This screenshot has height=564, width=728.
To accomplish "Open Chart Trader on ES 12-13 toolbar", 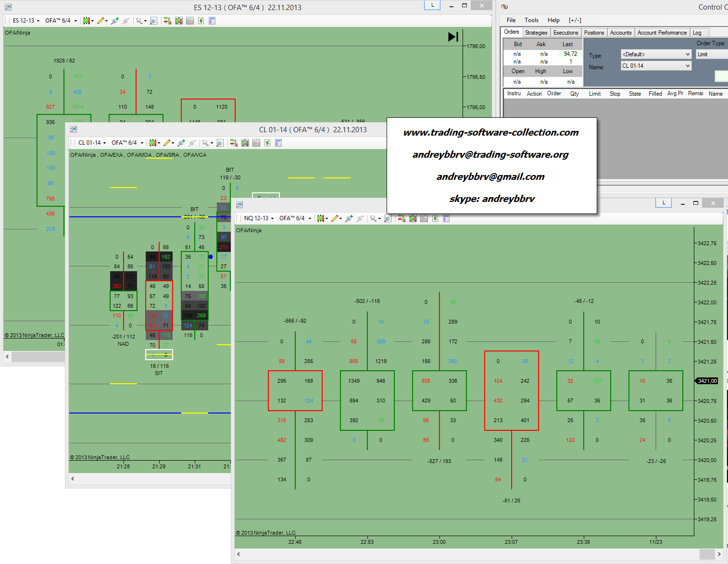I will 167,21.
